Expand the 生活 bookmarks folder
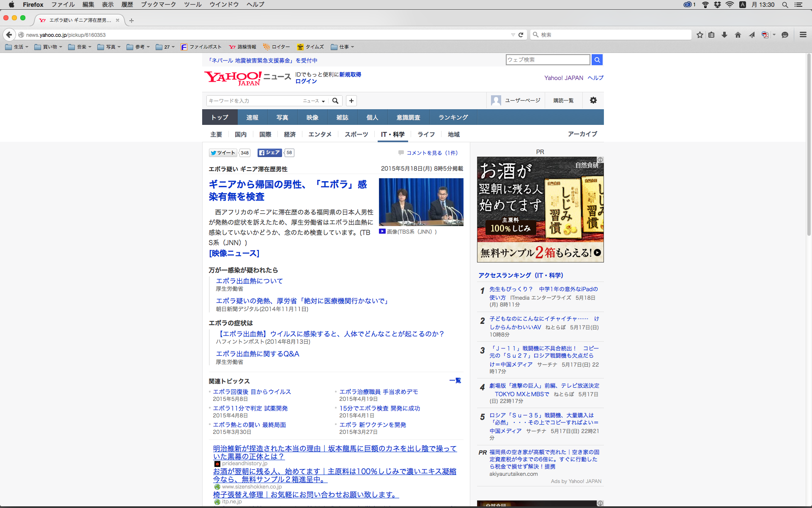Screen dimensions: 812x508 tap(17, 47)
